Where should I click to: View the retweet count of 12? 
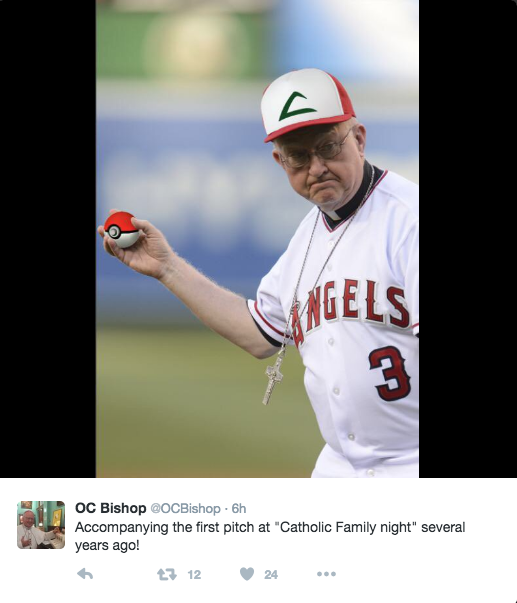pyautogui.click(x=194, y=575)
